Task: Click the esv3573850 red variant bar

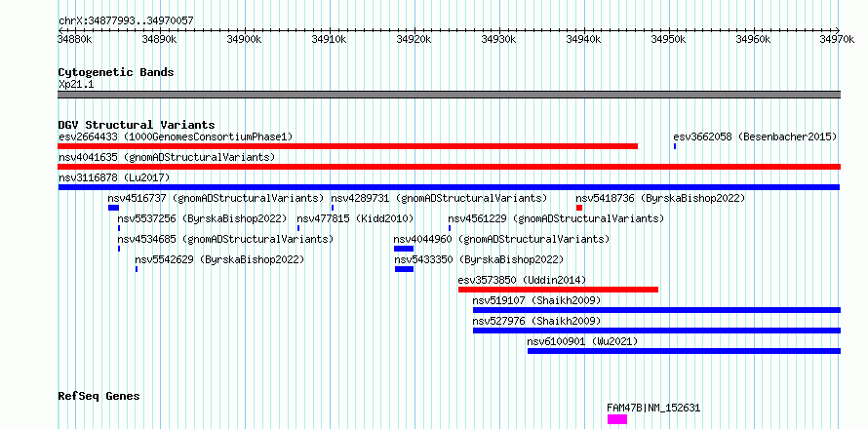Action: 558,290
